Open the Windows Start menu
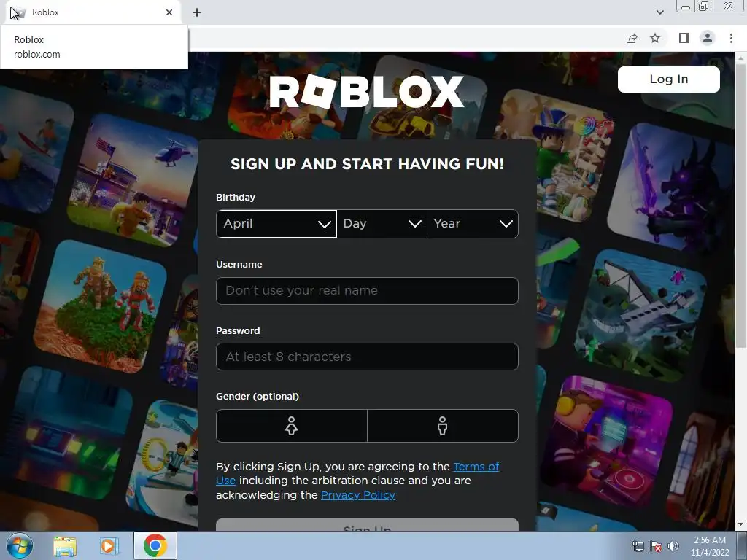The width and height of the screenshot is (747, 560). click(20, 545)
